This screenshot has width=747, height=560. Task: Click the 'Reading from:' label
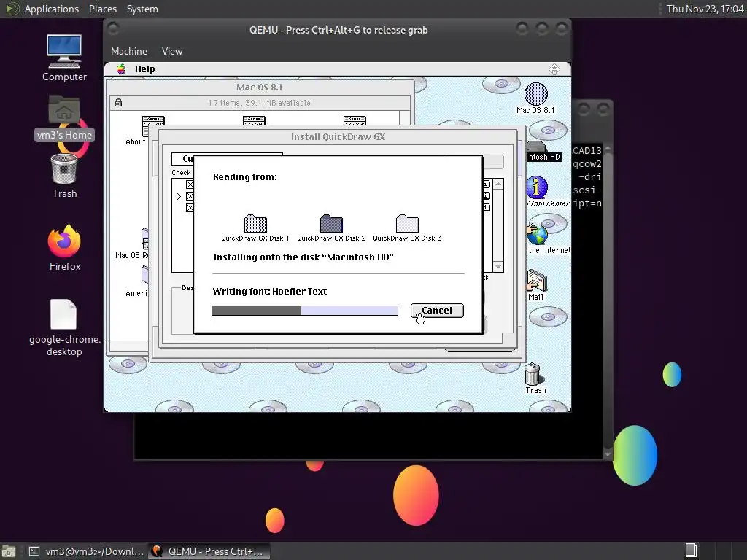245,177
